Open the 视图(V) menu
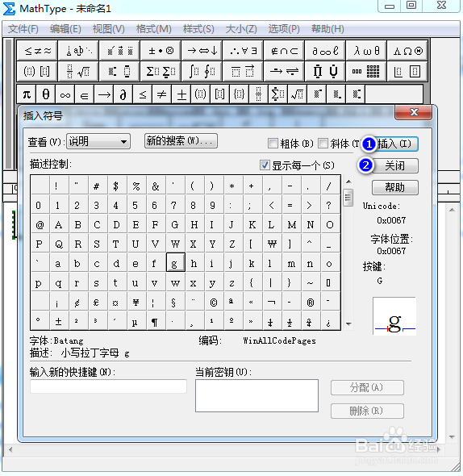Screen dimensions: 463x476 tap(108, 29)
